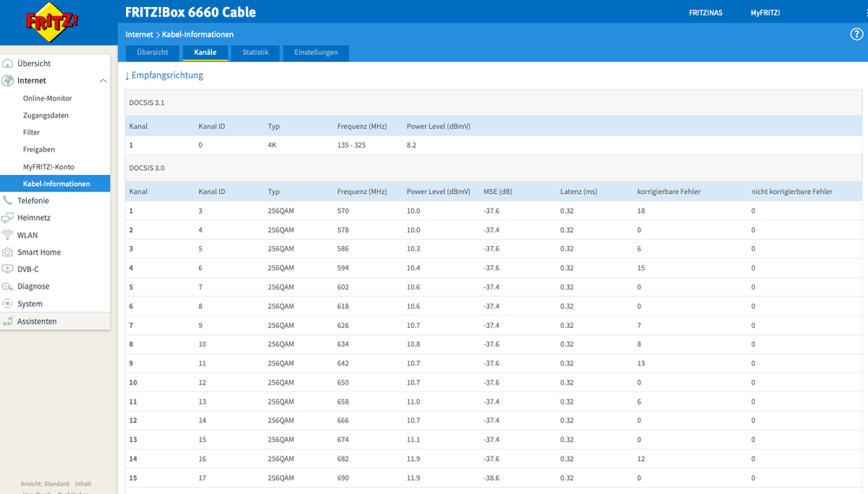This screenshot has height=494, width=868.
Task: Open Freigaben in sidebar
Action: [x=39, y=150]
